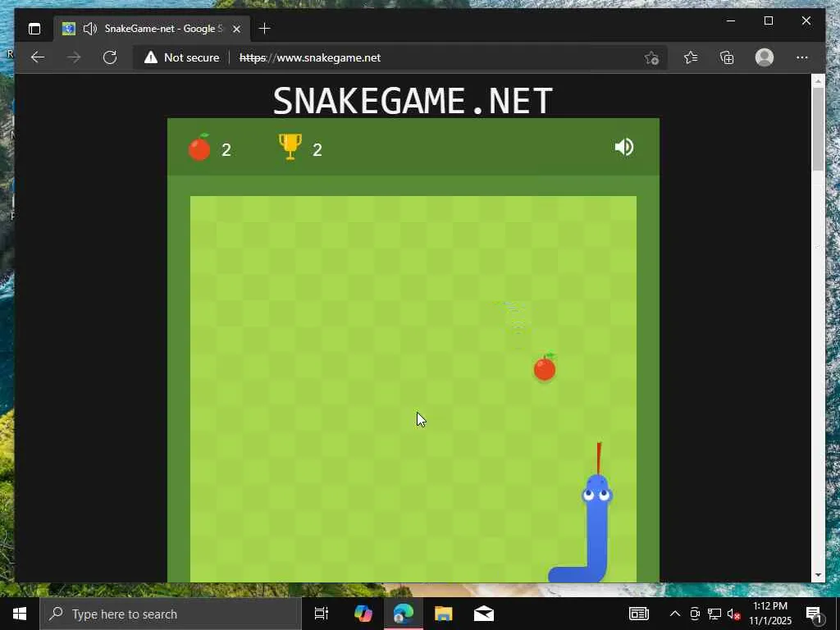
Task: Maximize the browser window
Action: click(768, 21)
